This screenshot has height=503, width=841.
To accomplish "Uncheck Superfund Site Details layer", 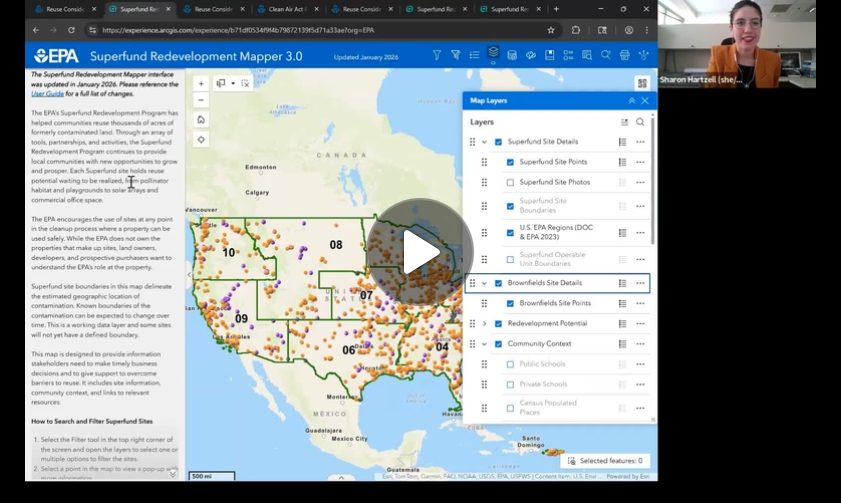I will [x=498, y=142].
